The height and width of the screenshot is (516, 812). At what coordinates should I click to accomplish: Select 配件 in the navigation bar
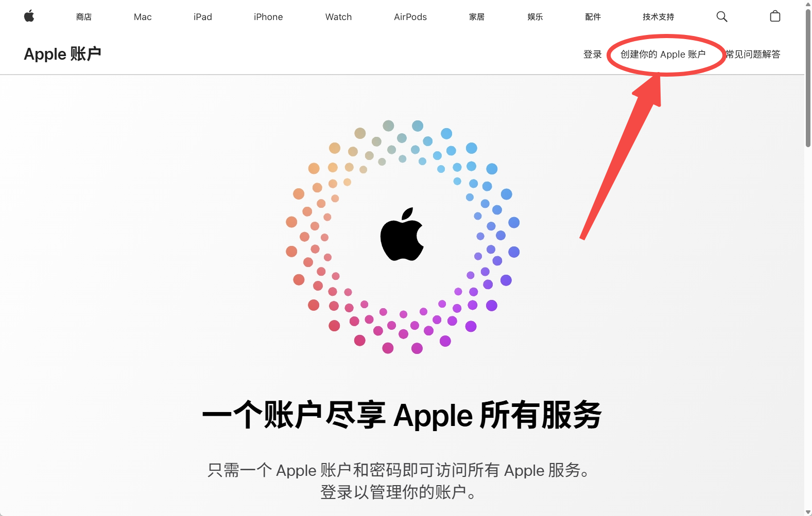593,17
